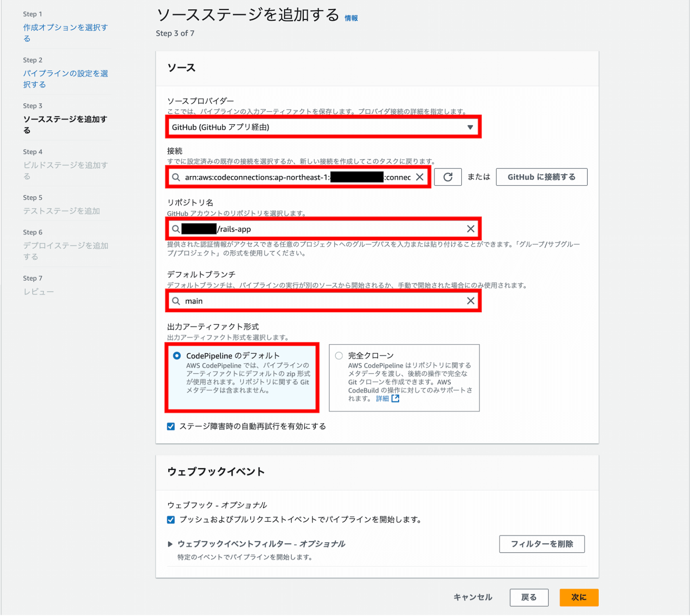690x616 pixels.
Task: Click the search icon in the リポジトリ名 field
Action: [x=176, y=229]
